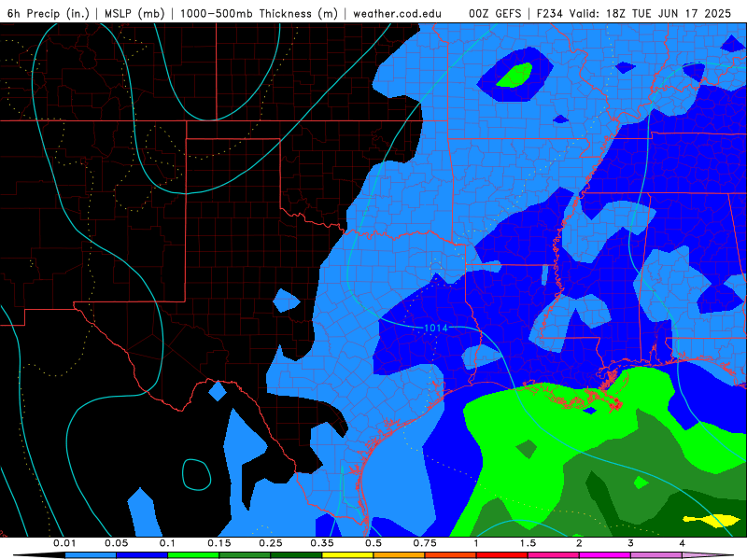The image size is (747, 560).
Task: Click the magenta 2–3 legend swatch
Action: click(605, 555)
